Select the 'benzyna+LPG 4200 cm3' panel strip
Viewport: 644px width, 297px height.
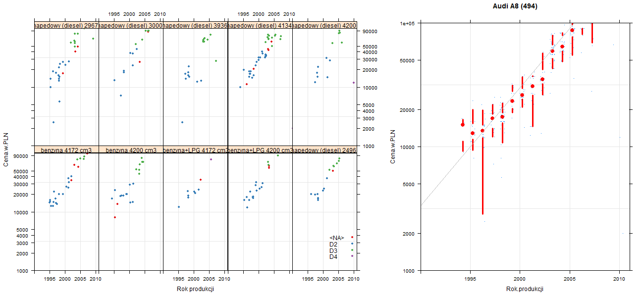260,150
